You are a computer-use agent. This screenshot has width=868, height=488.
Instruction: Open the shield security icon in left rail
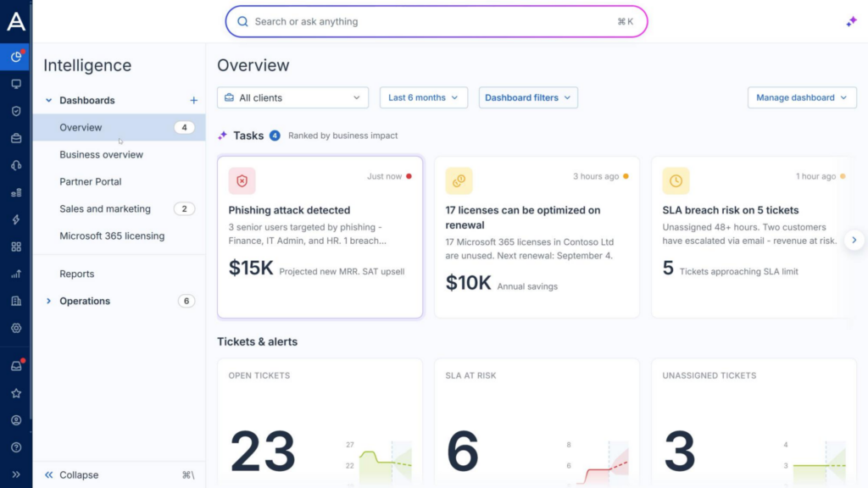[16, 111]
